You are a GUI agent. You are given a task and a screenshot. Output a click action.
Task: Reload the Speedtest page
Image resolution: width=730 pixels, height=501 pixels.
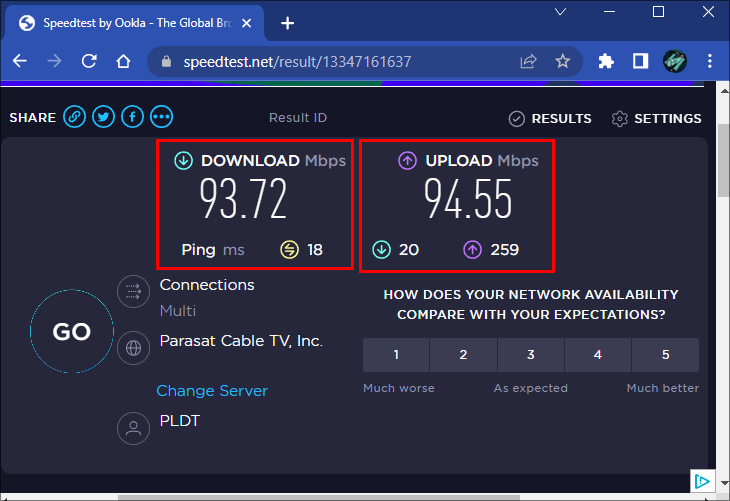(89, 61)
